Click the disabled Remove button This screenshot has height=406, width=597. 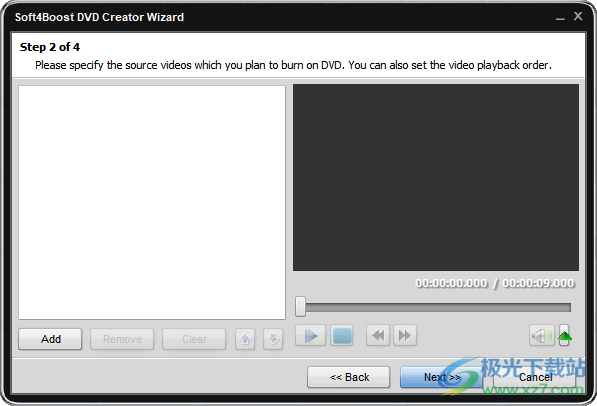(x=122, y=339)
